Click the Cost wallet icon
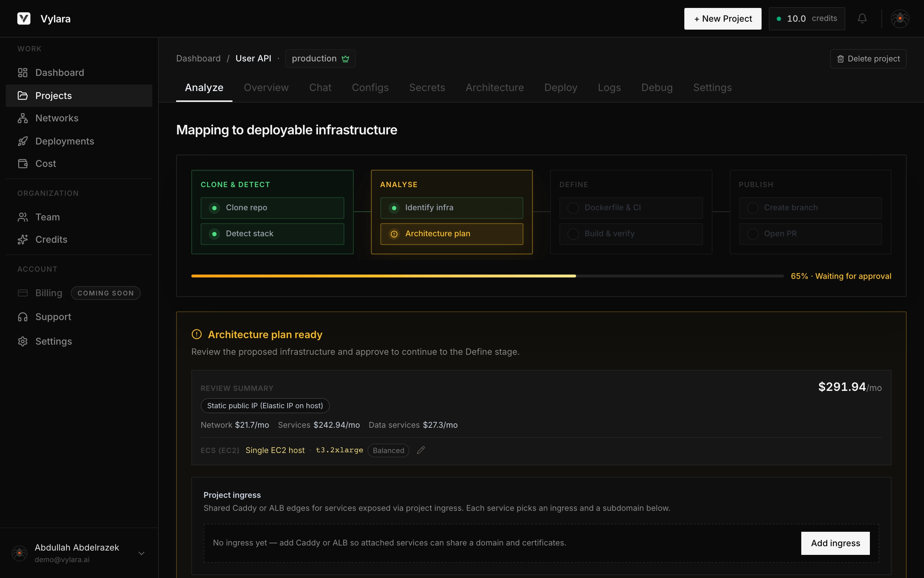924x578 pixels. tap(22, 164)
